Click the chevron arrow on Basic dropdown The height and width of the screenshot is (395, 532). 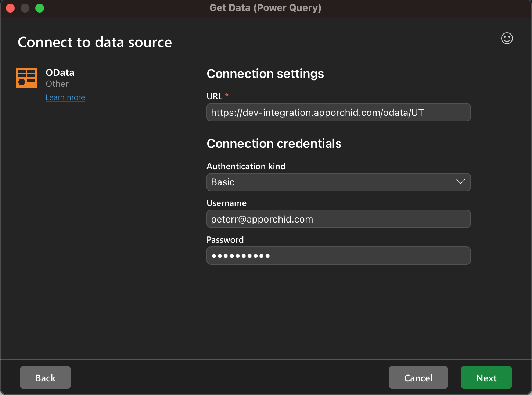tap(460, 182)
